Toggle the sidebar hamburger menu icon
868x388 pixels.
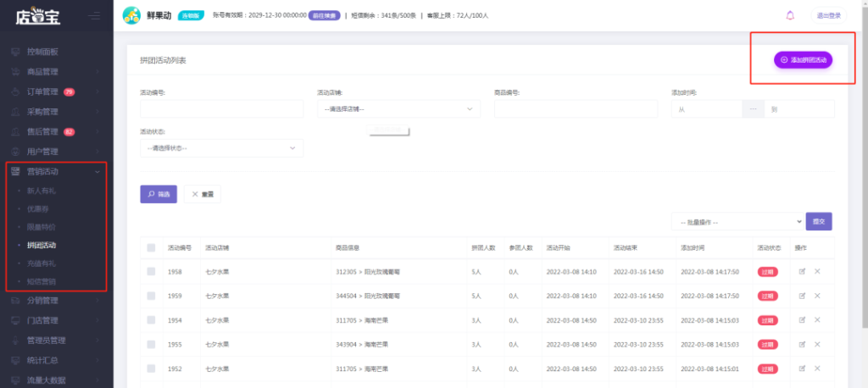click(94, 15)
